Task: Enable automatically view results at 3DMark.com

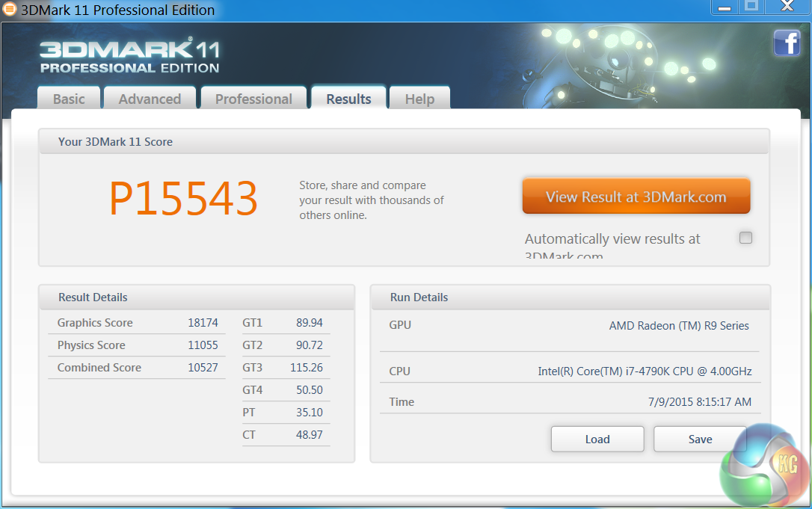Action: pos(745,238)
